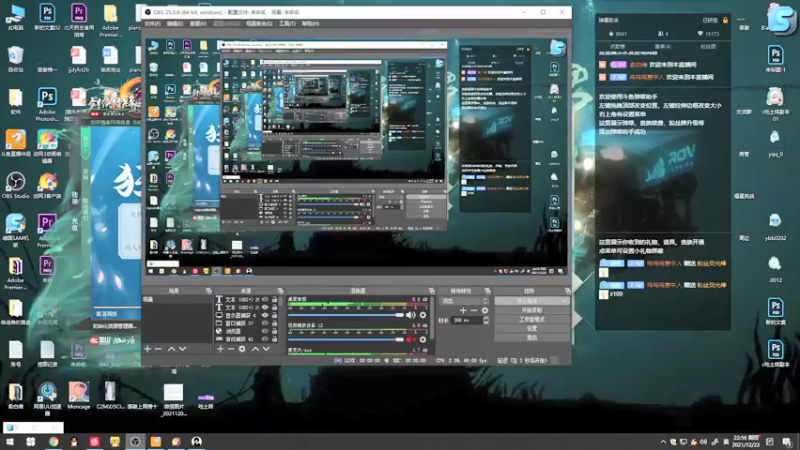Screen dimensions: 800x450
Task: Click the 工作室模式 button
Action: coord(532,319)
